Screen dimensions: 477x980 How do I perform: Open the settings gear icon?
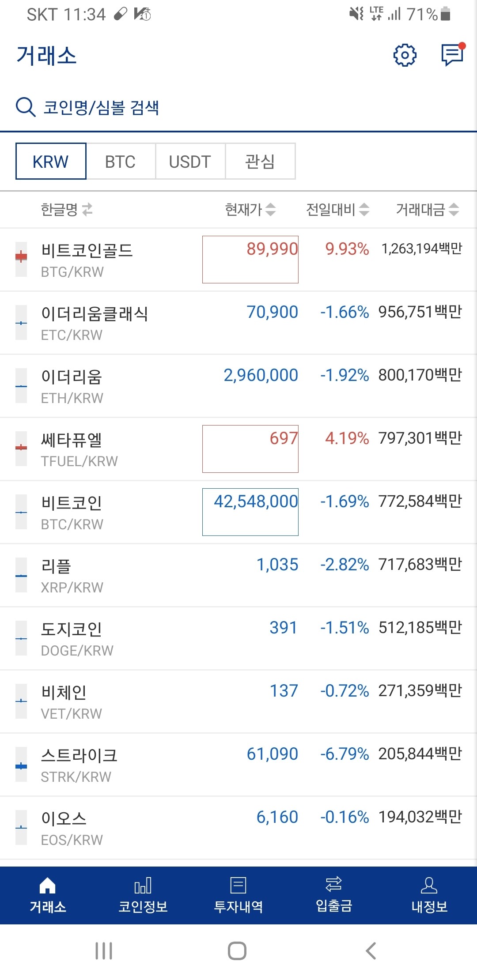coord(406,54)
